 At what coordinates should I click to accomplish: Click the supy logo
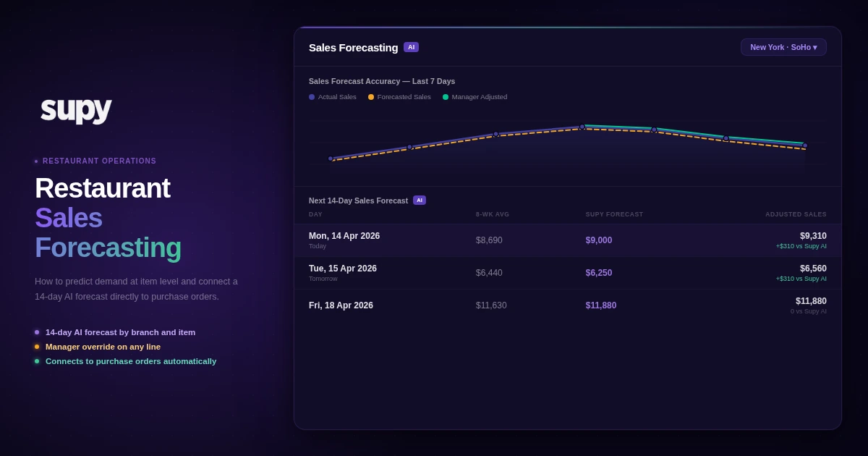[75, 110]
